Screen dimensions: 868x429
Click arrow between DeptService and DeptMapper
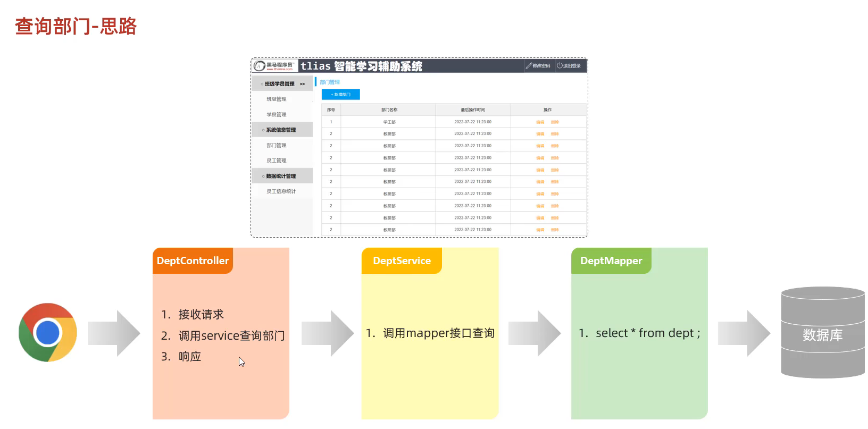(534, 333)
